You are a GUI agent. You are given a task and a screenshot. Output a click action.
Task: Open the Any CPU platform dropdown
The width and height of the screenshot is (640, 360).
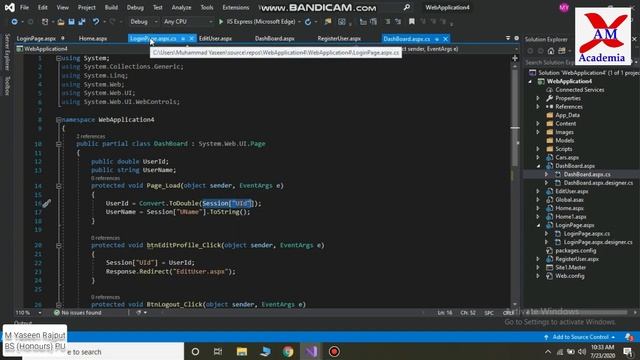(188, 22)
